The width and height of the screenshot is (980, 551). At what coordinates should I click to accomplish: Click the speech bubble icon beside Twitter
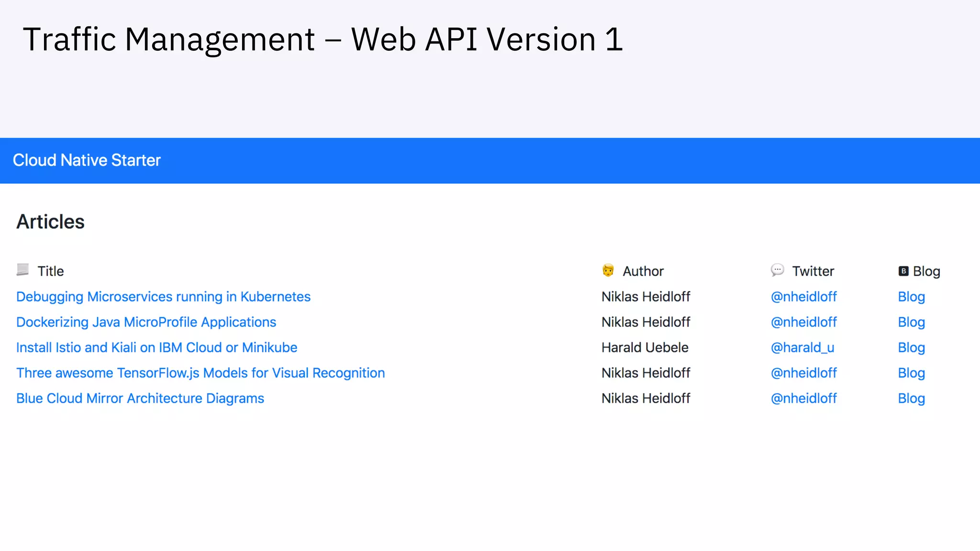[x=778, y=270]
